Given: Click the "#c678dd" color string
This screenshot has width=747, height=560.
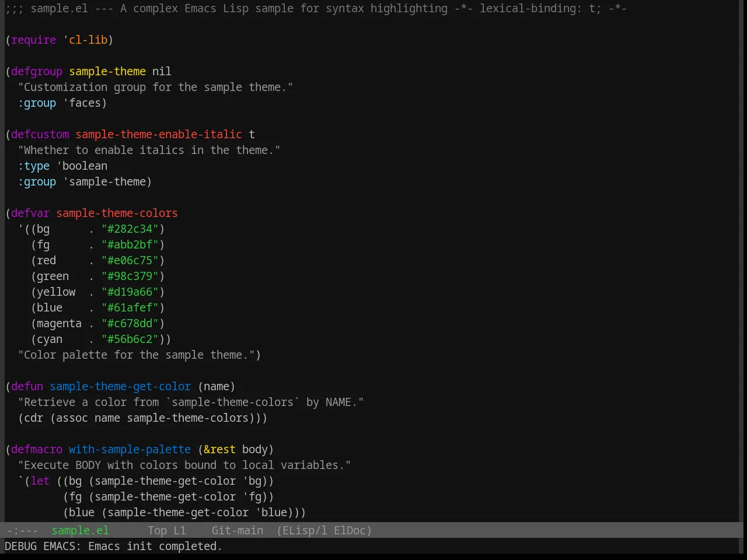Looking at the screenshot, I should (130, 323).
